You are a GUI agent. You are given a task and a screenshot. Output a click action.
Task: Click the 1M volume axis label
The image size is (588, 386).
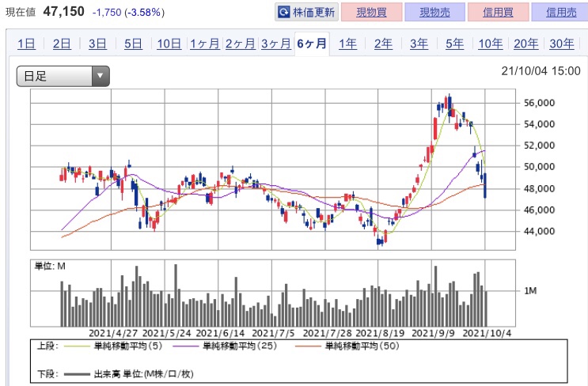coord(530,291)
